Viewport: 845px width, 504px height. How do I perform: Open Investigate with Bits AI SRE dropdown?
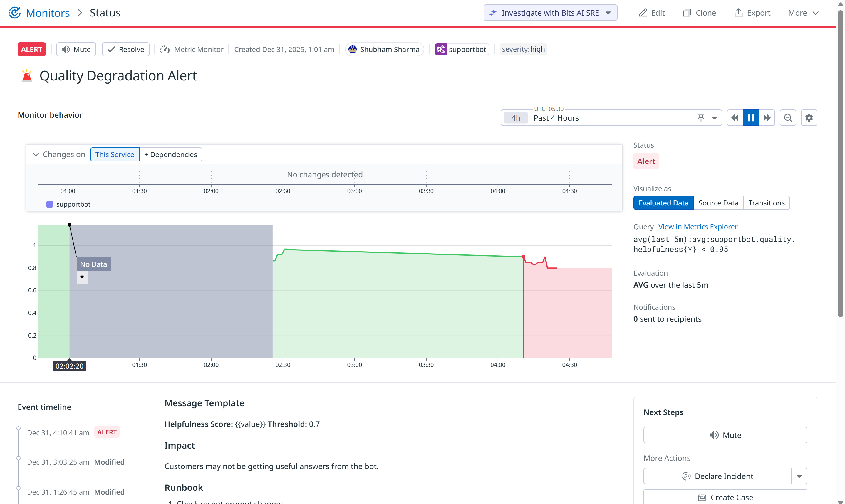click(608, 13)
